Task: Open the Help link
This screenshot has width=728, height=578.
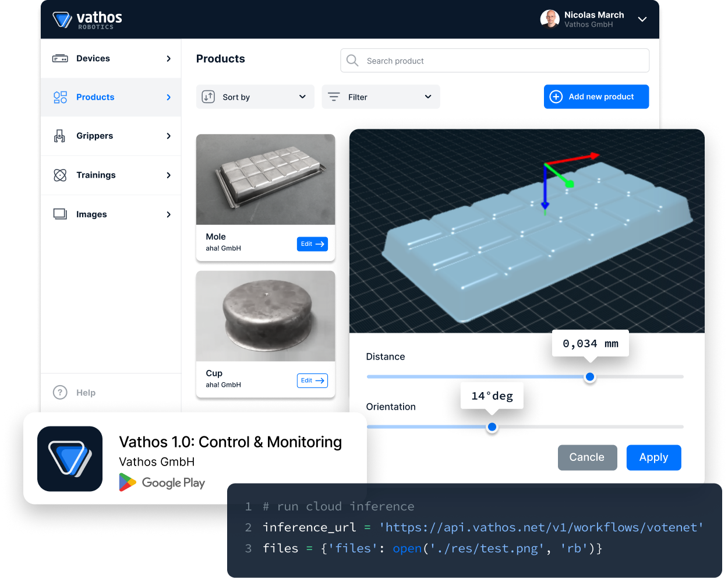Action: pyautogui.click(x=86, y=393)
